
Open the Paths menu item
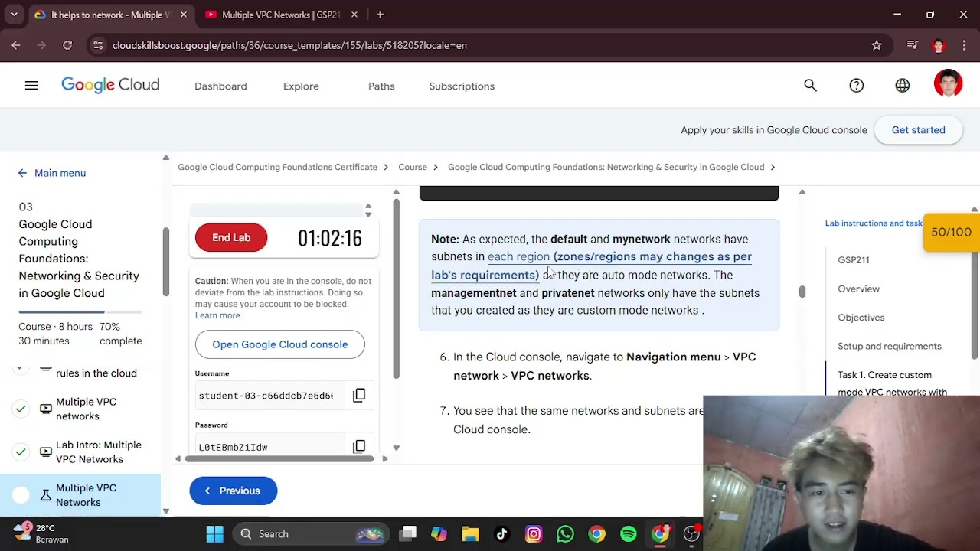click(x=381, y=86)
